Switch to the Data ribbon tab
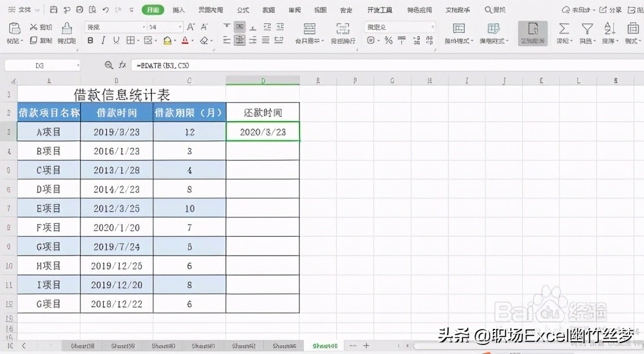 269,10
